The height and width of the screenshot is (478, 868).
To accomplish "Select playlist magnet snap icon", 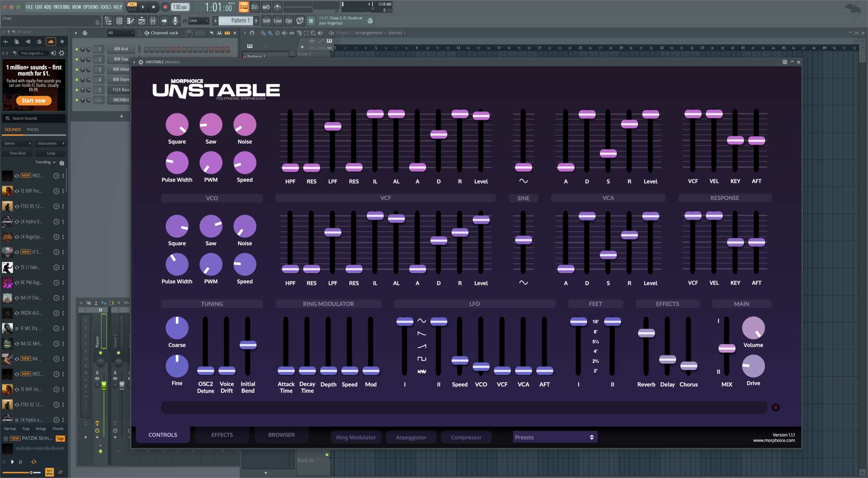I will pos(252,33).
